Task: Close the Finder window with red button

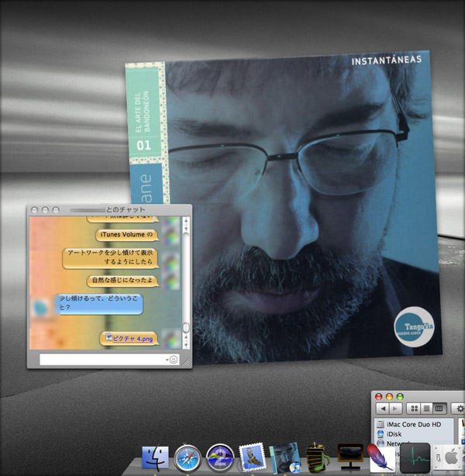Action: [x=378, y=396]
